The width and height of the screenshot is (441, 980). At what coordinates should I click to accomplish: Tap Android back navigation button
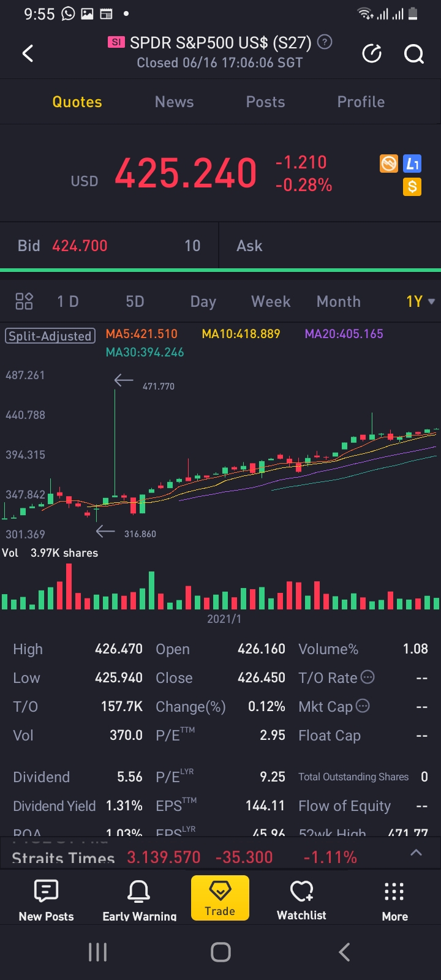point(344,952)
